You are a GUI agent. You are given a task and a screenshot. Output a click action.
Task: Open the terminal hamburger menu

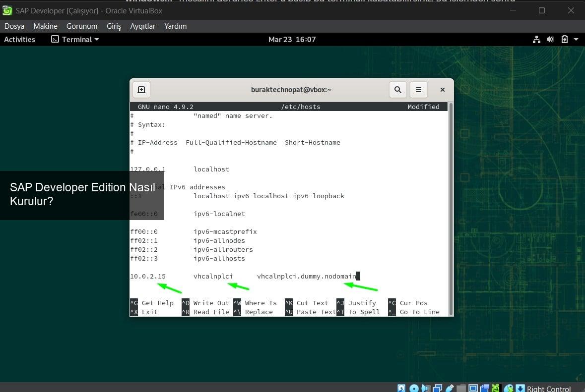pyautogui.click(x=418, y=90)
